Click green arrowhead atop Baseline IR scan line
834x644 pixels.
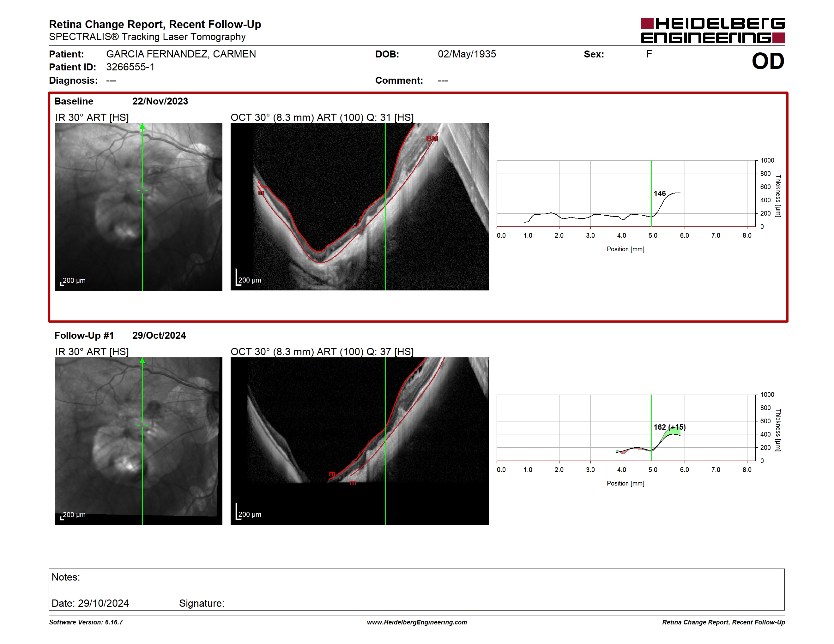tap(142, 126)
